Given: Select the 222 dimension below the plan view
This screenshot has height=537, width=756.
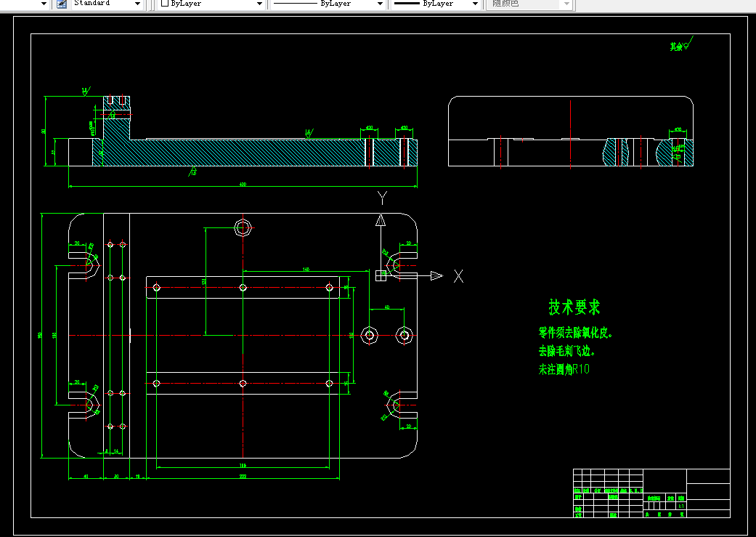Looking at the screenshot, I should pos(243,477).
